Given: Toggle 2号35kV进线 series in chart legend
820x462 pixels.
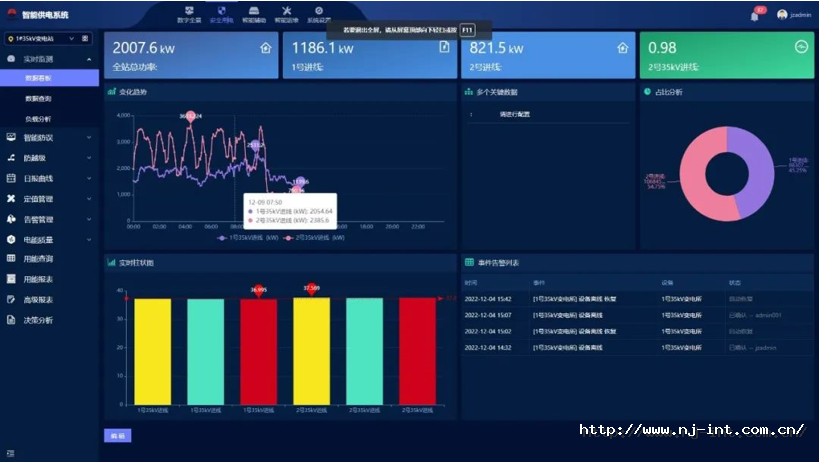Looking at the screenshot, I should point(317,238).
